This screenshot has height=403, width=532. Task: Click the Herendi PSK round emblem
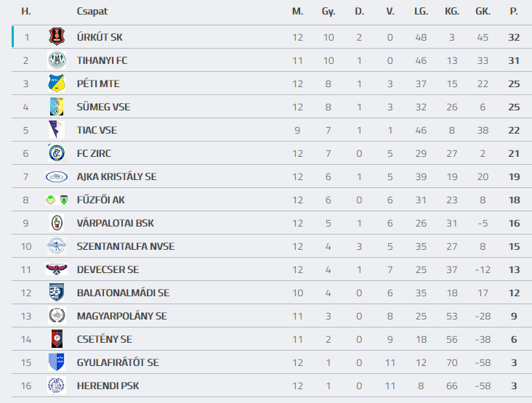(x=57, y=386)
